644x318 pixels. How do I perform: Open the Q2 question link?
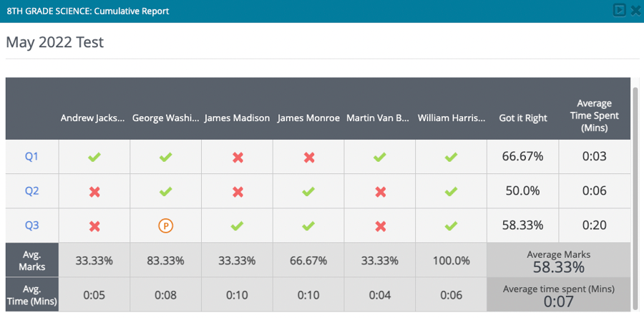(31, 191)
